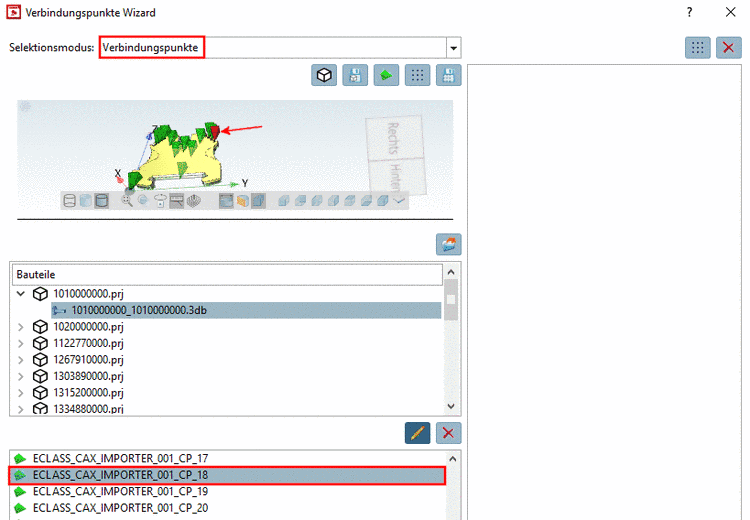Click connection points list scroll up arrow
Image resolution: width=750 pixels, height=520 pixels.
(452, 459)
